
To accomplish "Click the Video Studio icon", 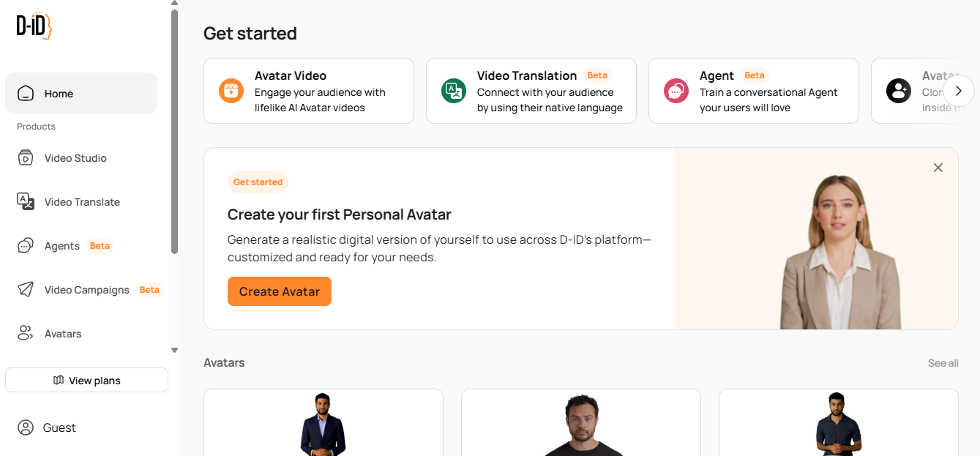I will tap(26, 158).
